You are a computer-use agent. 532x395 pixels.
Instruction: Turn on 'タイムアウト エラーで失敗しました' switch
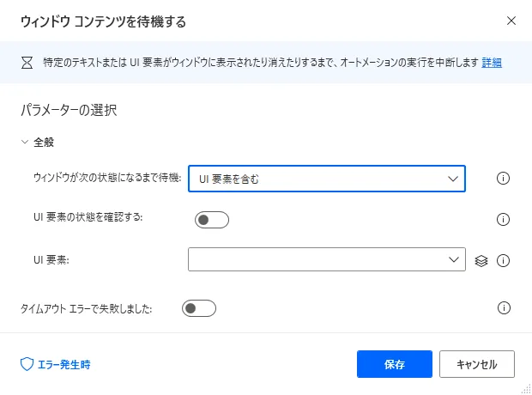click(x=199, y=307)
